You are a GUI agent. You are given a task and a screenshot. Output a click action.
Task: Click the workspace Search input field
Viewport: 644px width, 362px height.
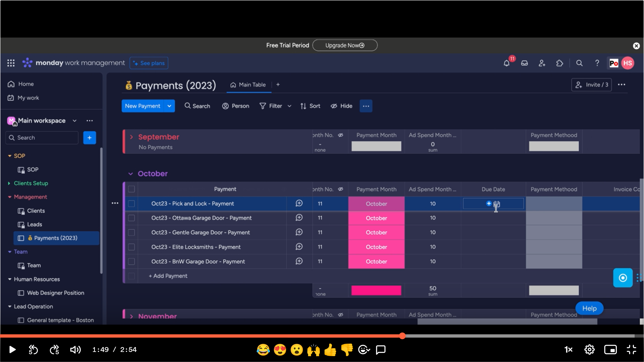pos(42,138)
